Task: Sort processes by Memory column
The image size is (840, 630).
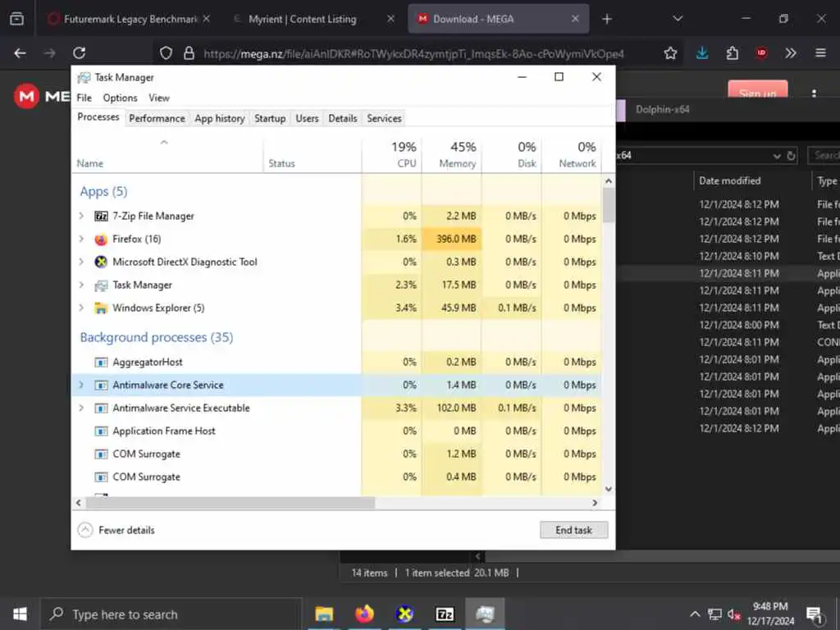Action: click(452, 155)
